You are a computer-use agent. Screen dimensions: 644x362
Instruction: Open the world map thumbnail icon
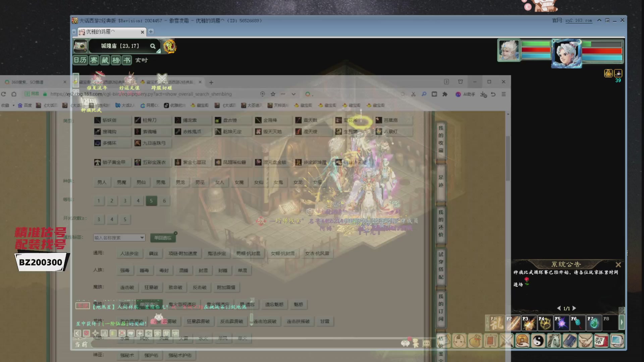[x=80, y=46]
